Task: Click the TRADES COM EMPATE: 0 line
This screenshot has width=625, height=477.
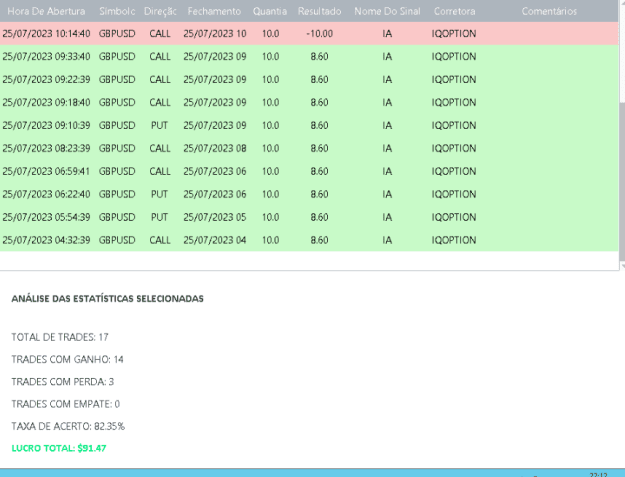Action: click(65, 404)
